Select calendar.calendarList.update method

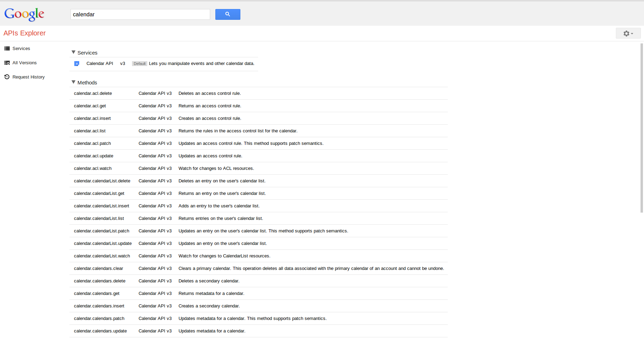tap(103, 244)
